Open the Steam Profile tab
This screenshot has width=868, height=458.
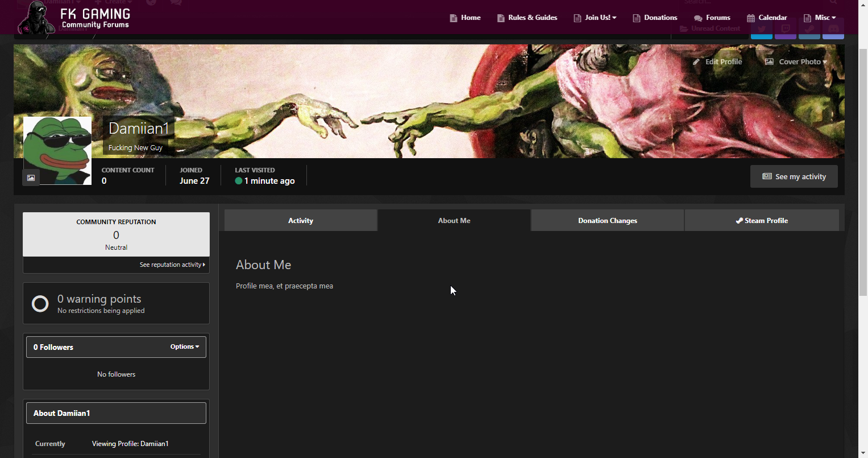(x=761, y=220)
